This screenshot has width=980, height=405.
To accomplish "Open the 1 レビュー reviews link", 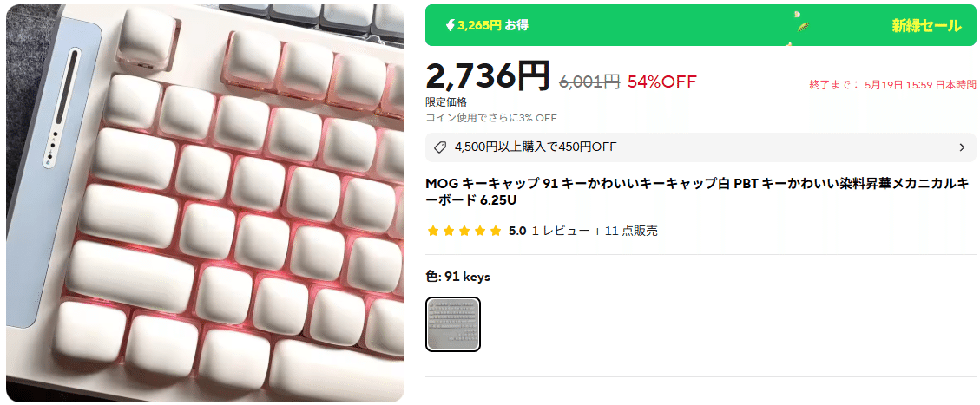I will click(x=561, y=231).
